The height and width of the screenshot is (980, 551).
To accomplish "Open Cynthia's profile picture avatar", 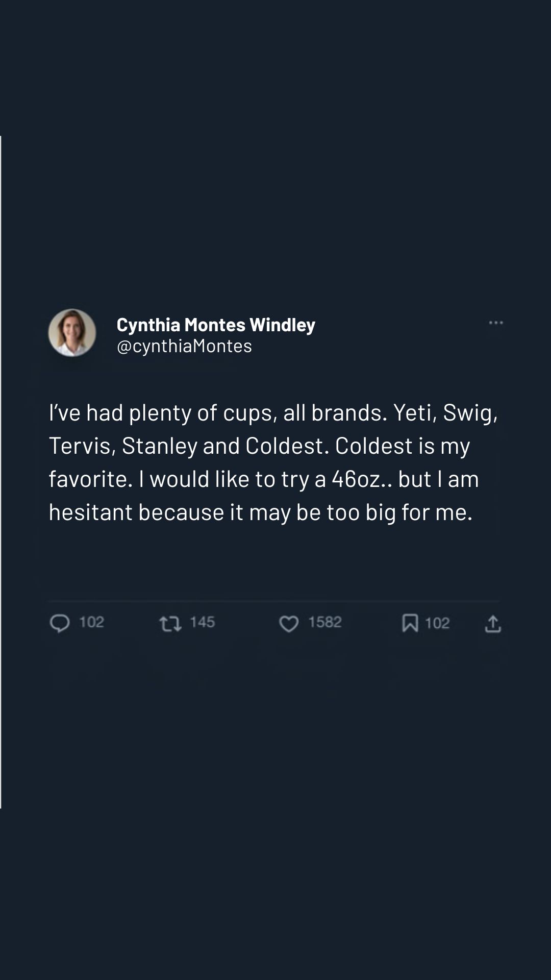I will pos(72,333).
